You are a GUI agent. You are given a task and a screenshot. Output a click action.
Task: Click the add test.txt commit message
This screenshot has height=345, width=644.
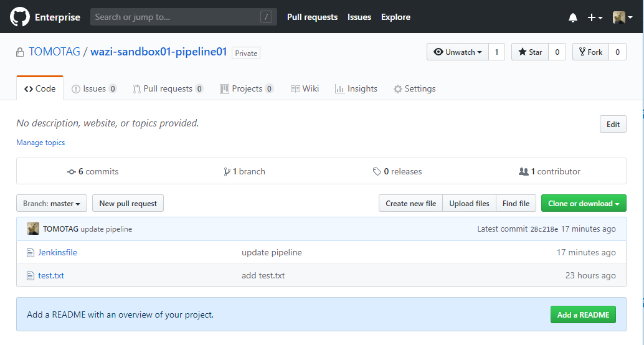pyautogui.click(x=263, y=276)
